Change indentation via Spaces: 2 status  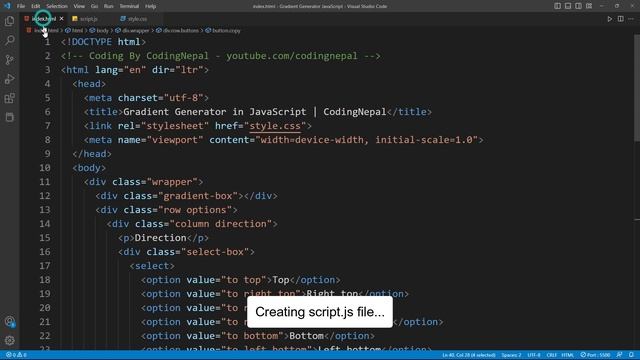point(511,355)
